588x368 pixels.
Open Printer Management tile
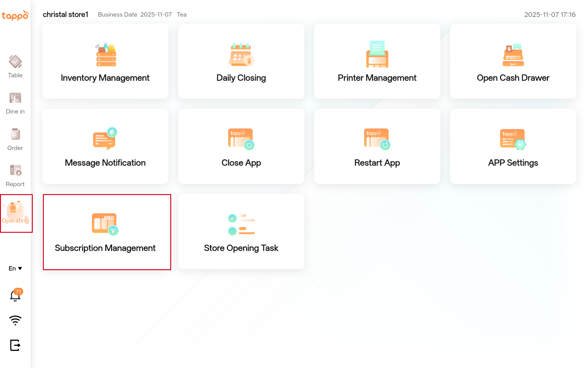click(377, 61)
